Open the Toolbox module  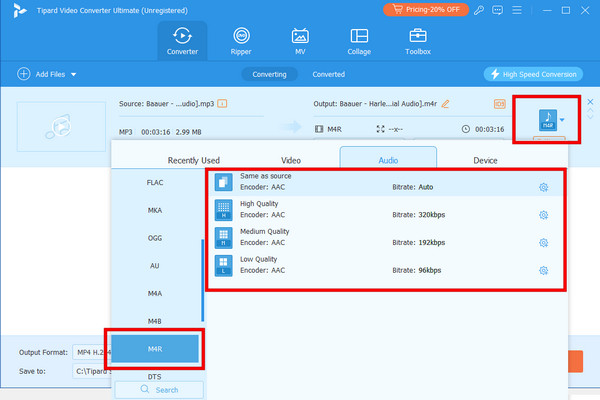click(418, 41)
